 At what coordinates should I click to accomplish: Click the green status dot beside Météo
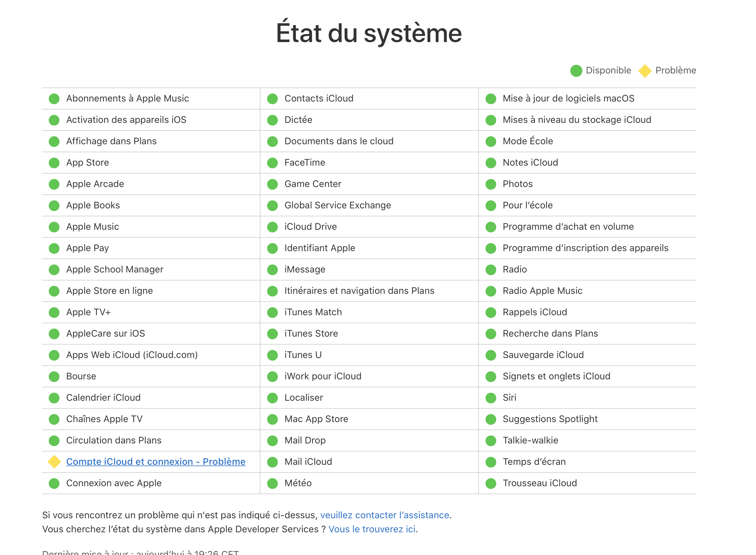click(272, 484)
